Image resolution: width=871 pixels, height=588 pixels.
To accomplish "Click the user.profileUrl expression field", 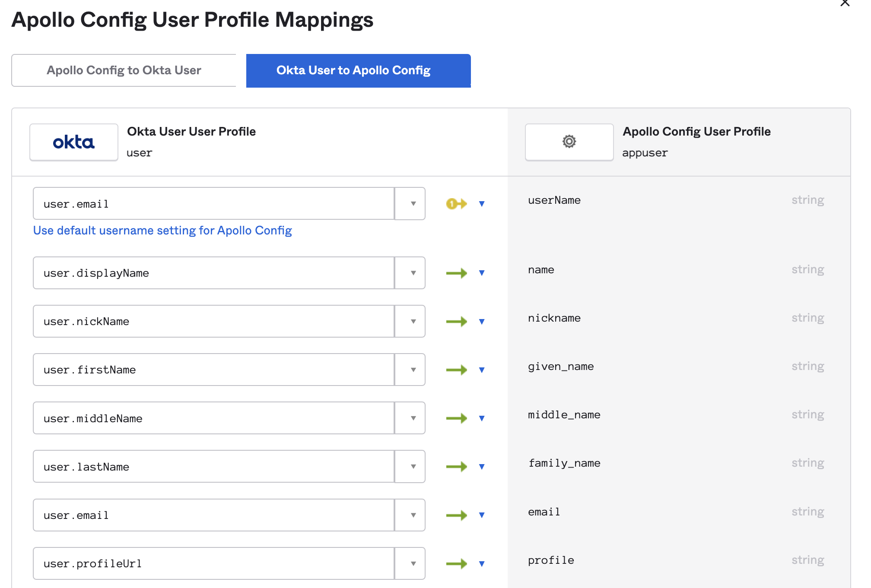I will click(214, 563).
